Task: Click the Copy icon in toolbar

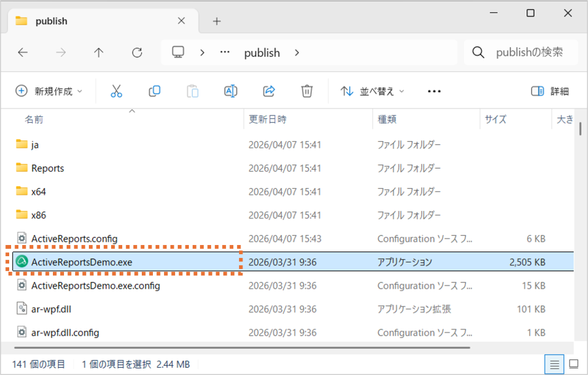Action: click(154, 91)
